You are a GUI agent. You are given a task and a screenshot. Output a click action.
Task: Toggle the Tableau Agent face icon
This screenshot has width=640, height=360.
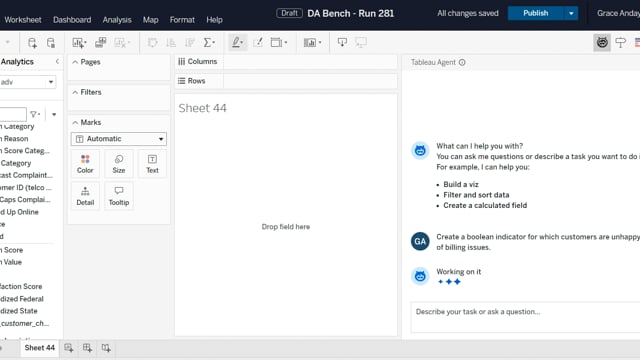point(602,42)
